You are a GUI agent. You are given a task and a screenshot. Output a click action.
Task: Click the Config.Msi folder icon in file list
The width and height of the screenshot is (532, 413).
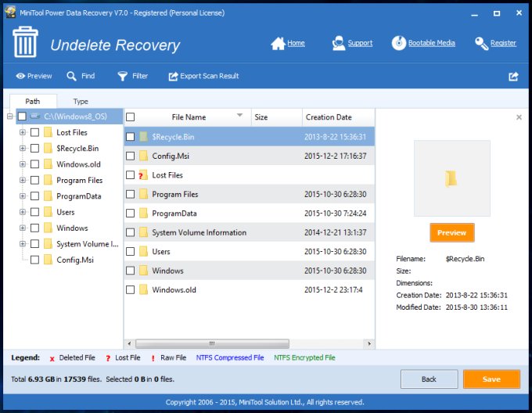tap(143, 156)
